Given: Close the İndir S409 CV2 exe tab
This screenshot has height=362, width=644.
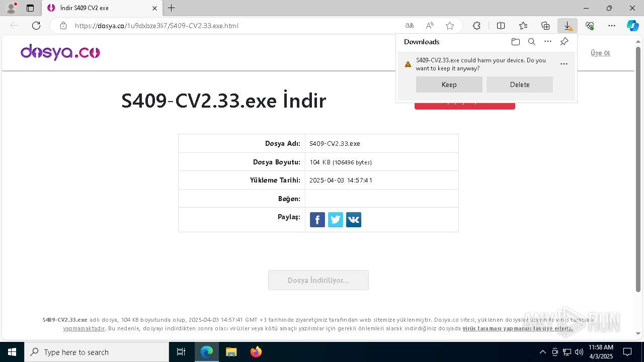Looking at the screenshot, I should coord(155,8).
